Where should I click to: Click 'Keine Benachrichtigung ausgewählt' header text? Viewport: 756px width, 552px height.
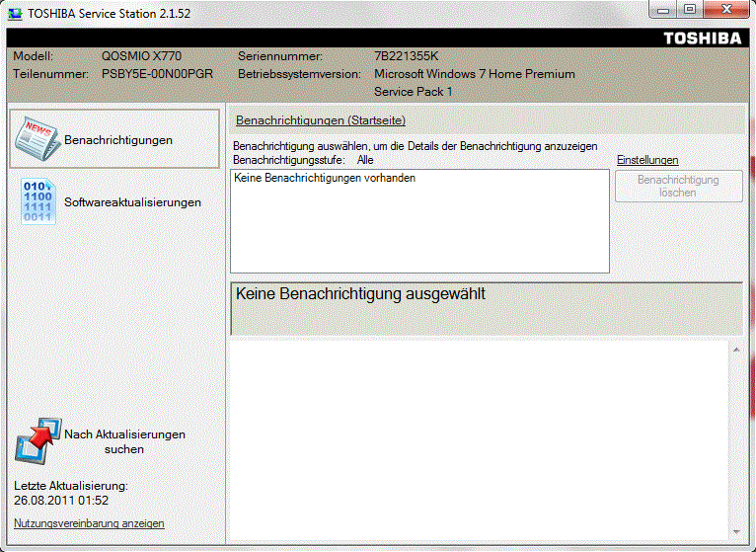coord(360,294)
